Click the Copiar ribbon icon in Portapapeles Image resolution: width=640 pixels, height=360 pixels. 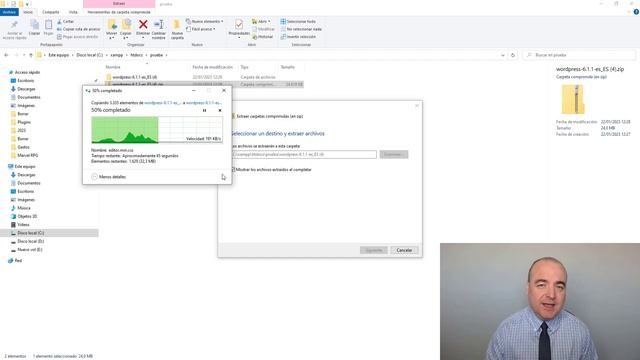(34, 25)
